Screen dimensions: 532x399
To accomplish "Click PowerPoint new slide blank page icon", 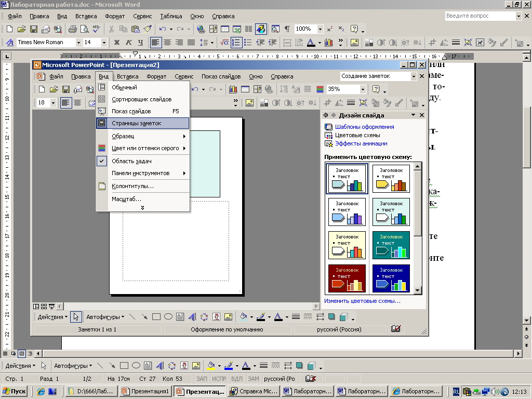I will (x=42, y=89).
